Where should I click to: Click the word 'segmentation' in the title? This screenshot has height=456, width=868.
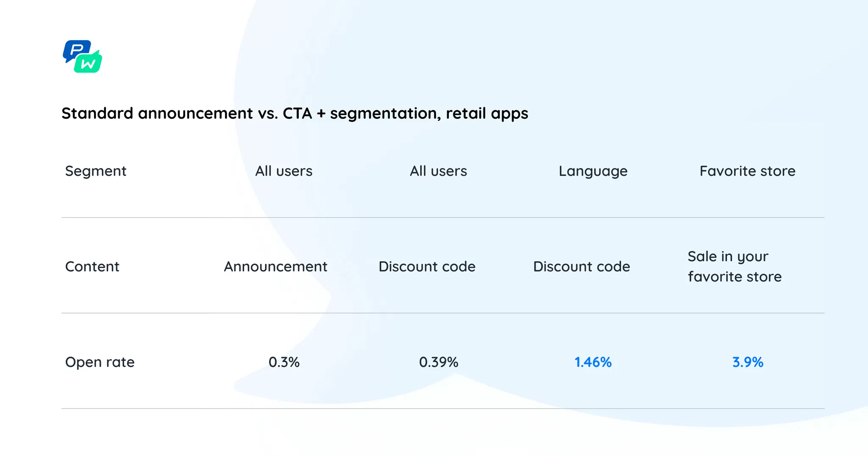pyautogui.click(x=383, y=113)
